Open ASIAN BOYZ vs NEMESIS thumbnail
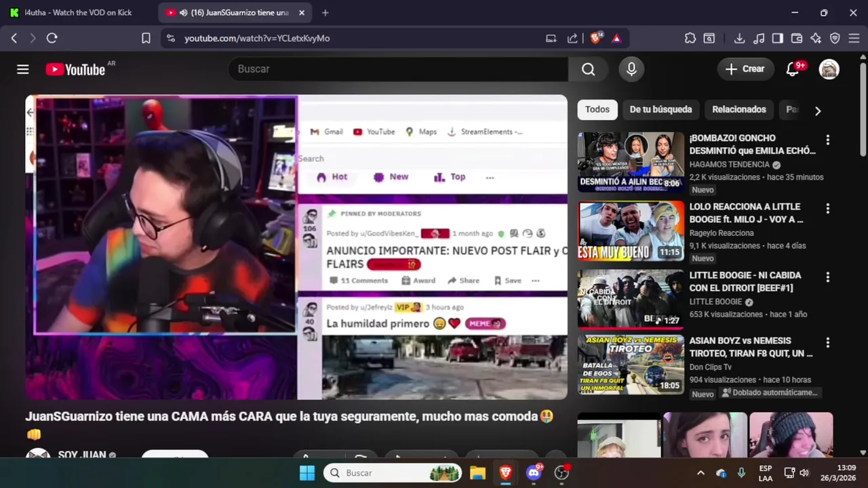Screen dimensions: 868x488 point(631,365)
